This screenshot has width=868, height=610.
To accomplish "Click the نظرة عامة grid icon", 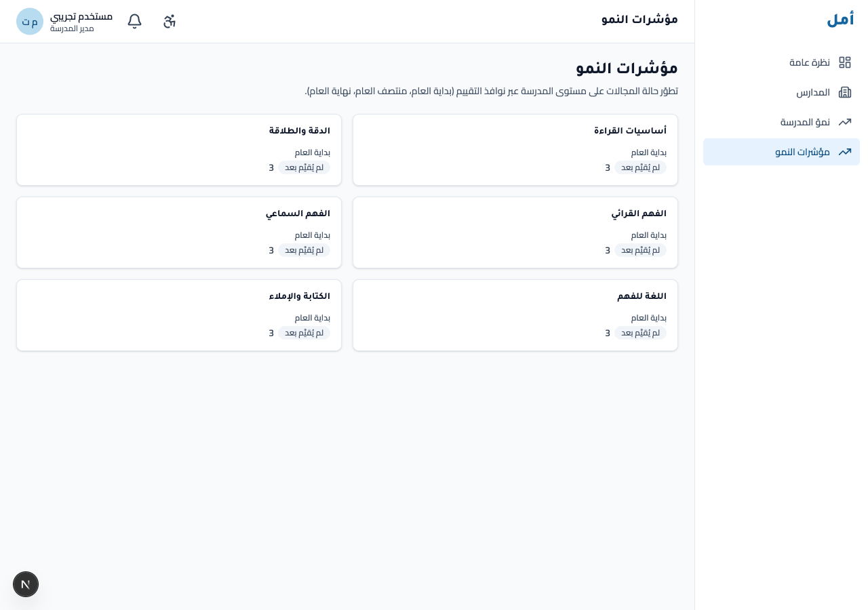I will coord(845,62).
